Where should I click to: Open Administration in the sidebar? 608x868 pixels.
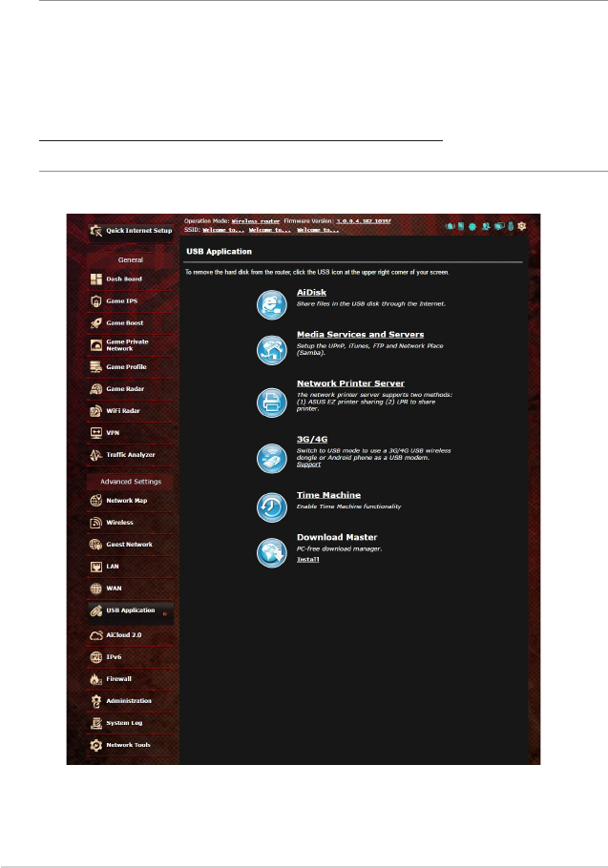click(x=130, y=701)
